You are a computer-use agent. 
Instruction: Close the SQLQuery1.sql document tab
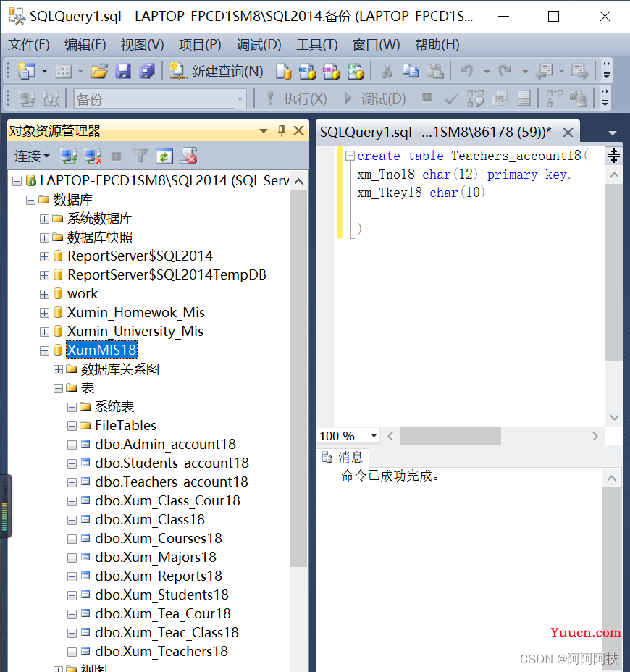[x=568, y=132]
